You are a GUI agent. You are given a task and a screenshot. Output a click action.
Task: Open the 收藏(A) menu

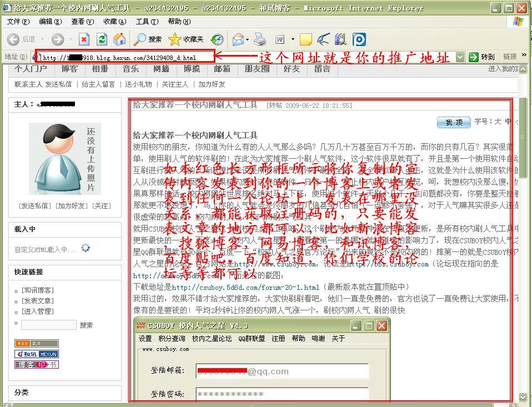tap(114, 22)
